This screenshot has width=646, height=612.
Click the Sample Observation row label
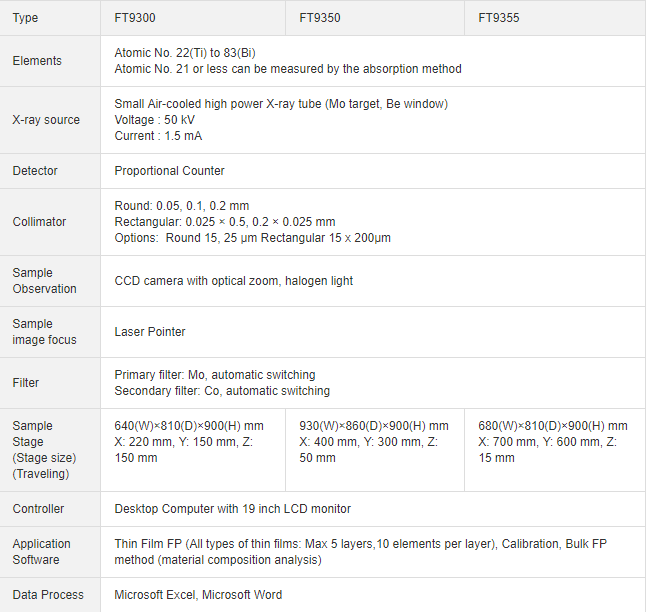(44, 281)
